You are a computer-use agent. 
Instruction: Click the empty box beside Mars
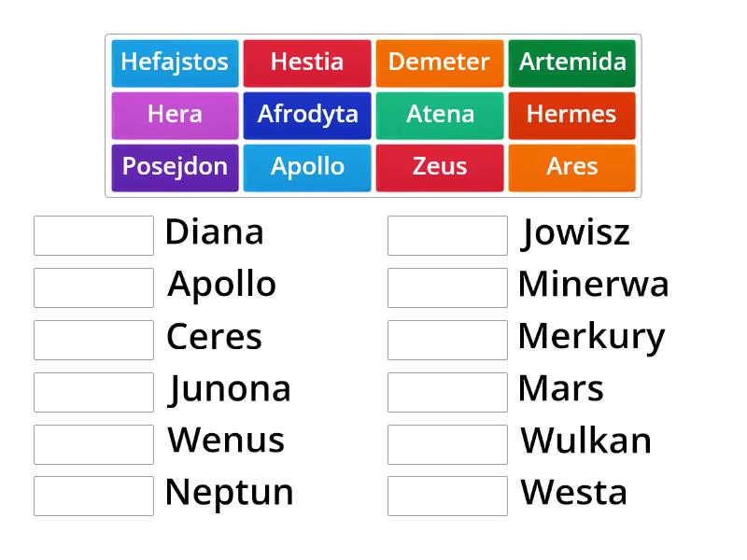click(x=448, y=392)
